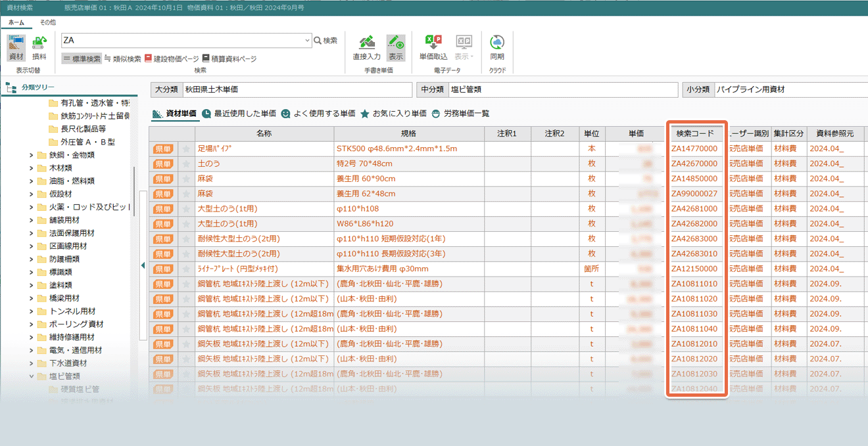Expand the 木材類 tree node

pos(32,168)
